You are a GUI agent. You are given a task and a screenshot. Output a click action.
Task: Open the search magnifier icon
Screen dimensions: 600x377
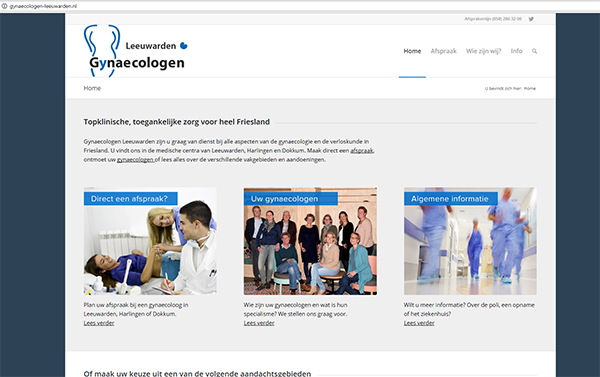point(535,51)
